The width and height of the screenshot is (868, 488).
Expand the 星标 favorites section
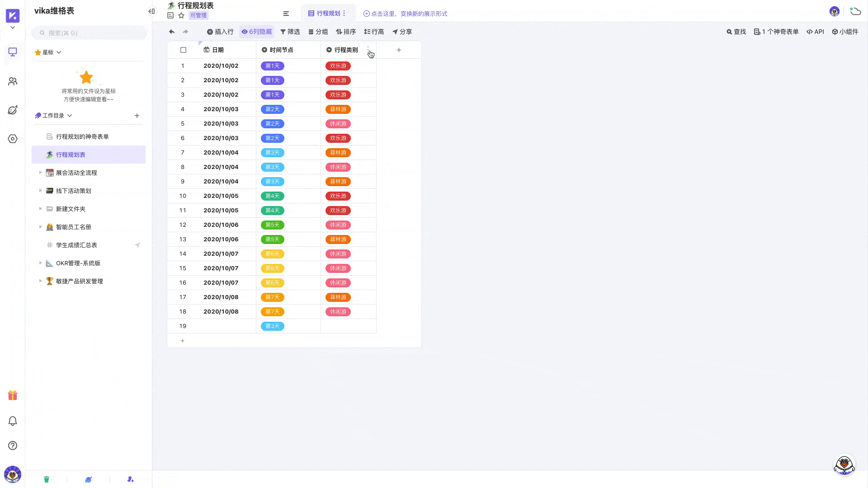[x=59, y=52]
